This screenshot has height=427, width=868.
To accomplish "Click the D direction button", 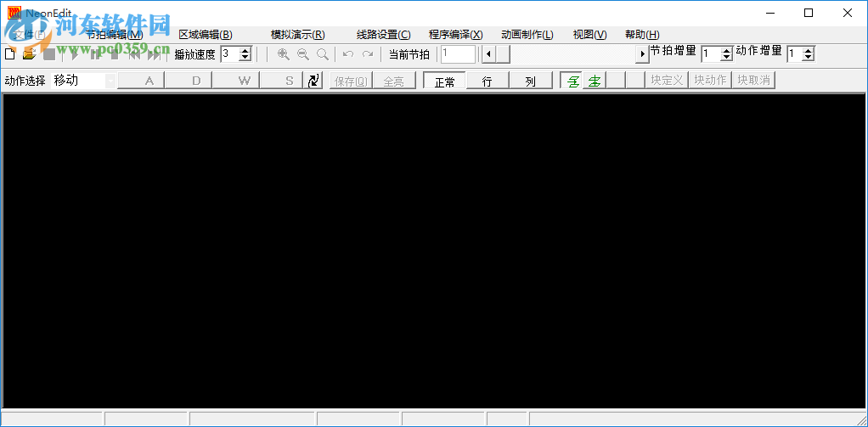I will pos(189,81).
